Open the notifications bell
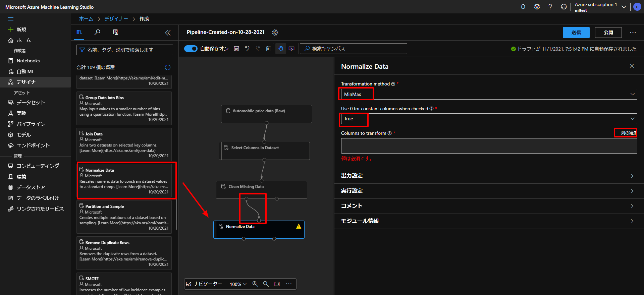 coord(523,7)
